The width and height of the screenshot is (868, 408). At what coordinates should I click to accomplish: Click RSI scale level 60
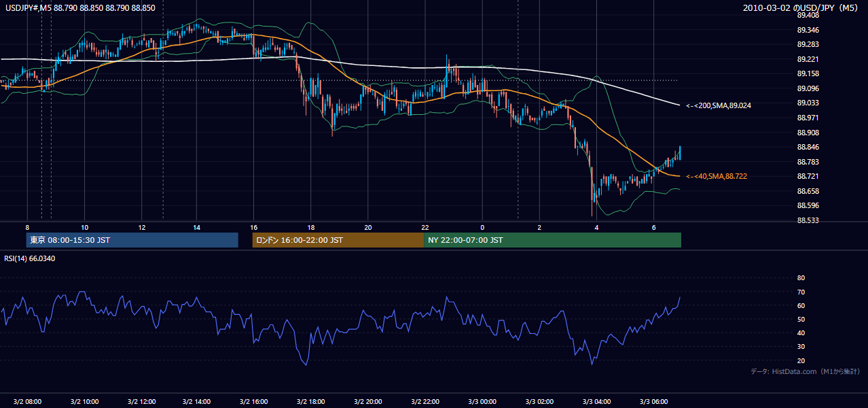(801, 305)
